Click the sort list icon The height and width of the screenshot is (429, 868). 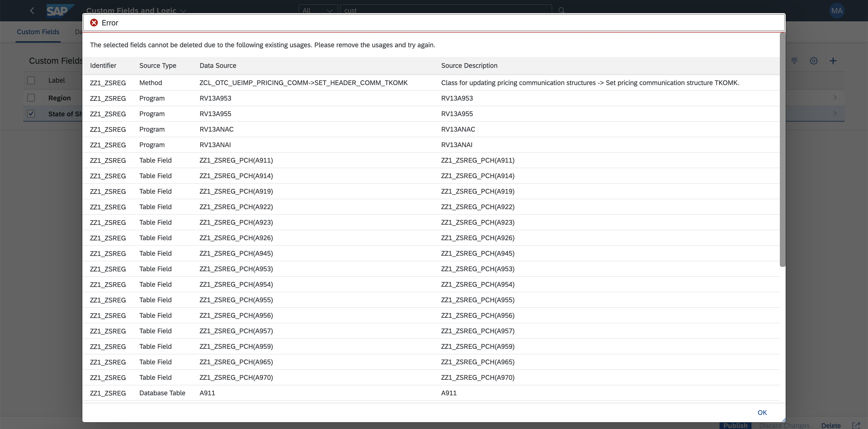click(x=794, y=61)
